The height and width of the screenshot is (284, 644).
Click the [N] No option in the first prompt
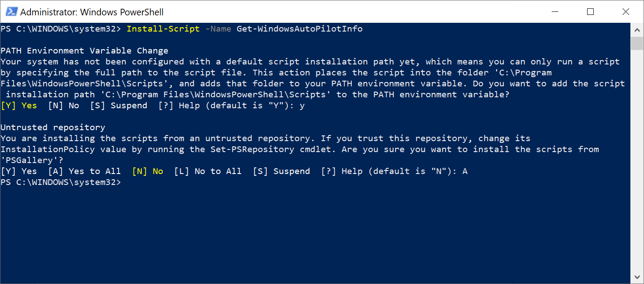(64, 105)
